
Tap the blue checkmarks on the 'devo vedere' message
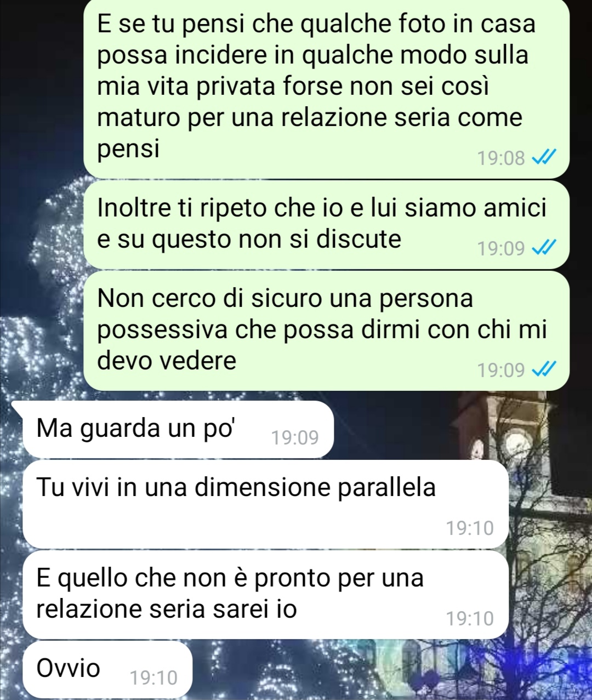[x=544, y=370]
